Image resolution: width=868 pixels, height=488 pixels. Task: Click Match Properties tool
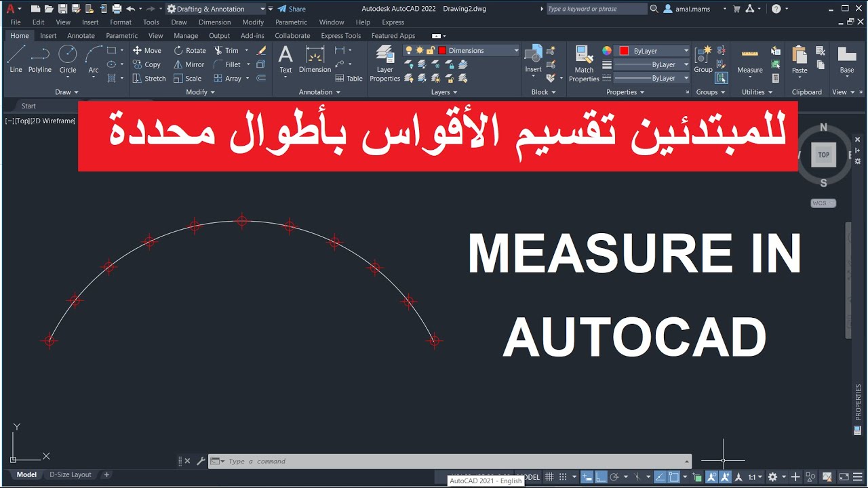click(x=584, y=64)
